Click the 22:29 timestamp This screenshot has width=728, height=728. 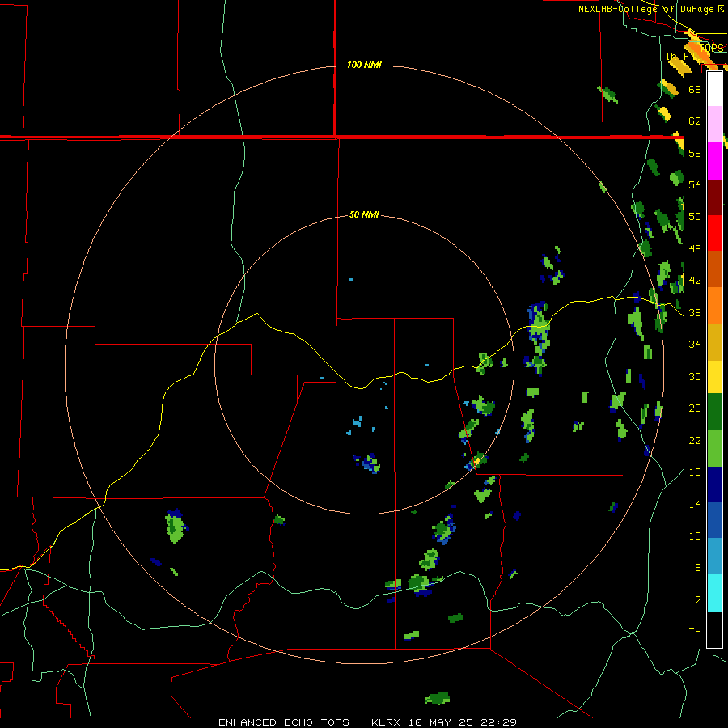point(498,722)
